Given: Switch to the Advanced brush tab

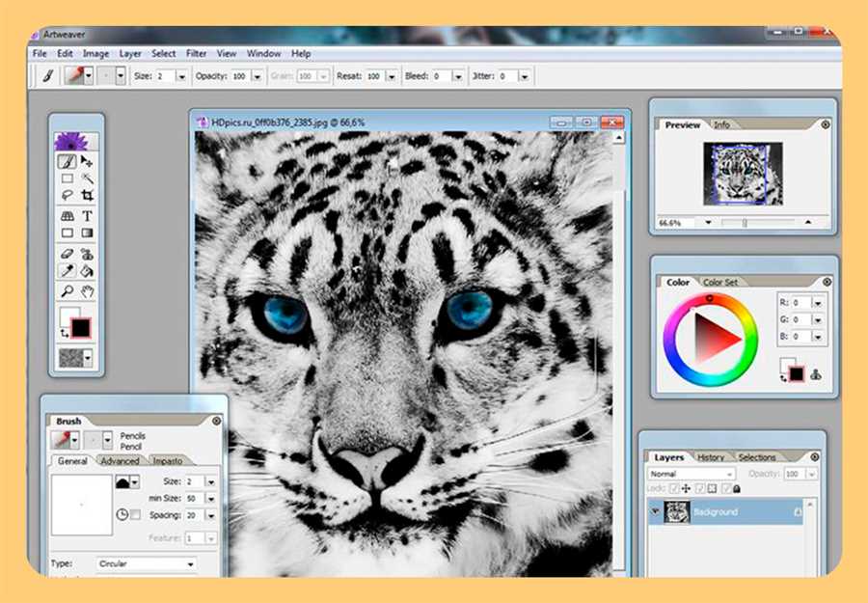Looking at the screenshot, I should click(x=120, y=461).
